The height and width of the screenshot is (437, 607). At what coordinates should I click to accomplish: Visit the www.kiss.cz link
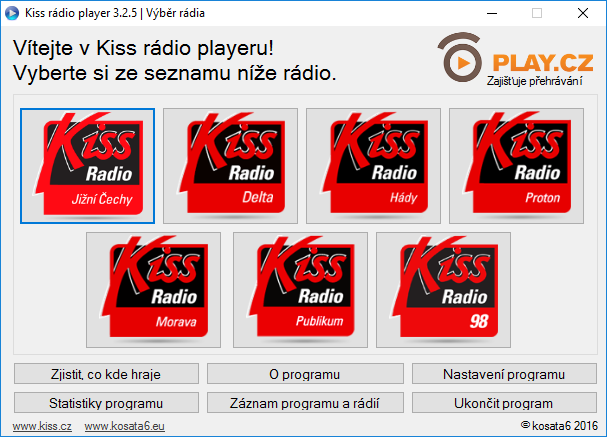click(42, 426)
